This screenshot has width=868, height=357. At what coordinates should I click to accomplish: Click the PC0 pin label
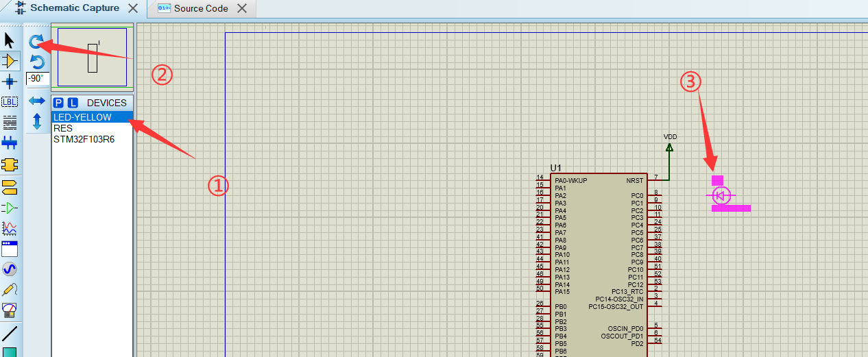pos(638,196)
